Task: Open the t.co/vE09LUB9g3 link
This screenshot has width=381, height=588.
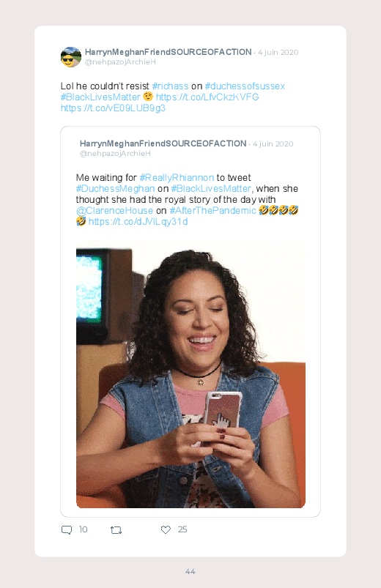Action: (113, 108)
